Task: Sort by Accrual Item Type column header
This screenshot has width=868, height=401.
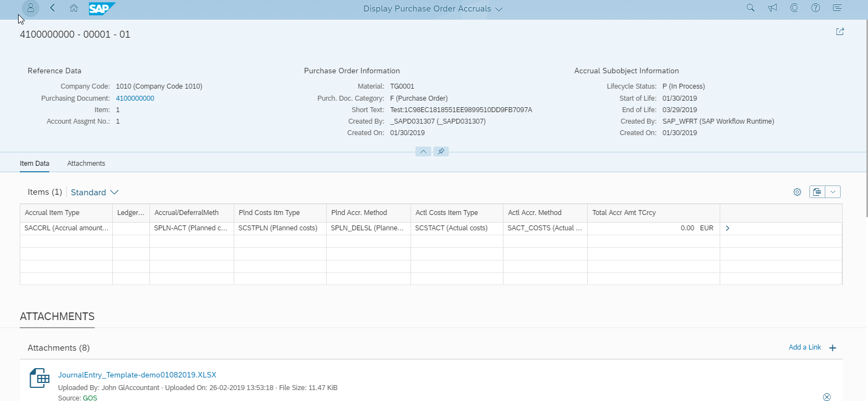Action: 66,213
